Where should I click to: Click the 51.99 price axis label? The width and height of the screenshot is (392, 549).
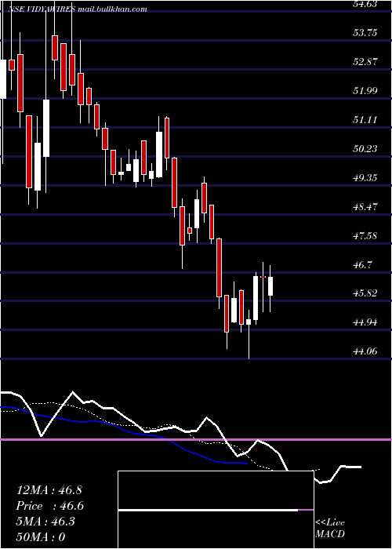coord(365,91)
